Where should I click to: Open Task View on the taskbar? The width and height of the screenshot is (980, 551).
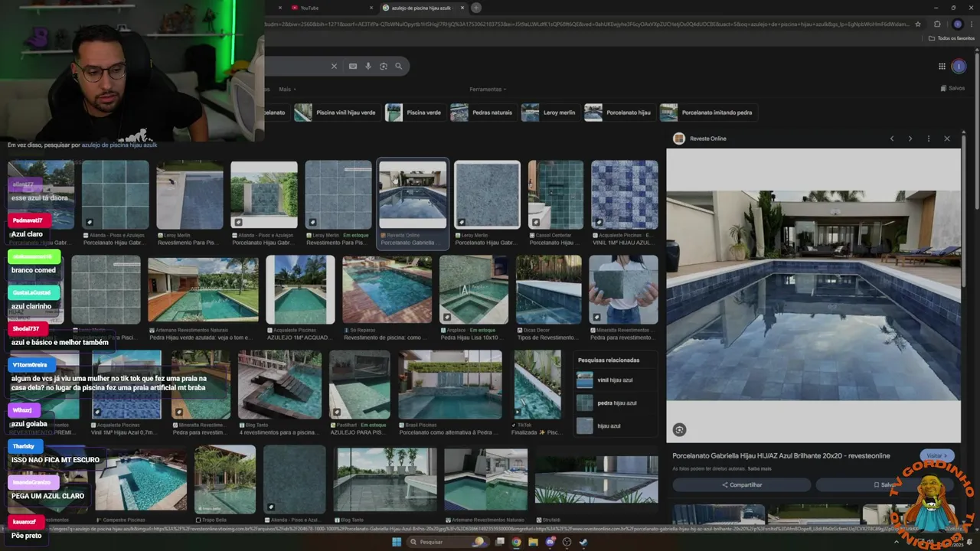coord(500,542)
